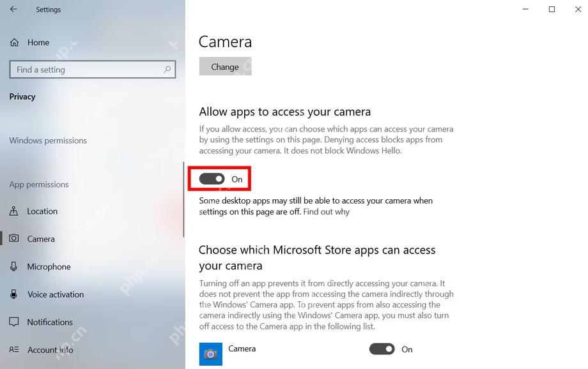Click the Camera app name label
This screenshot has height=369, width=588.
242,349
